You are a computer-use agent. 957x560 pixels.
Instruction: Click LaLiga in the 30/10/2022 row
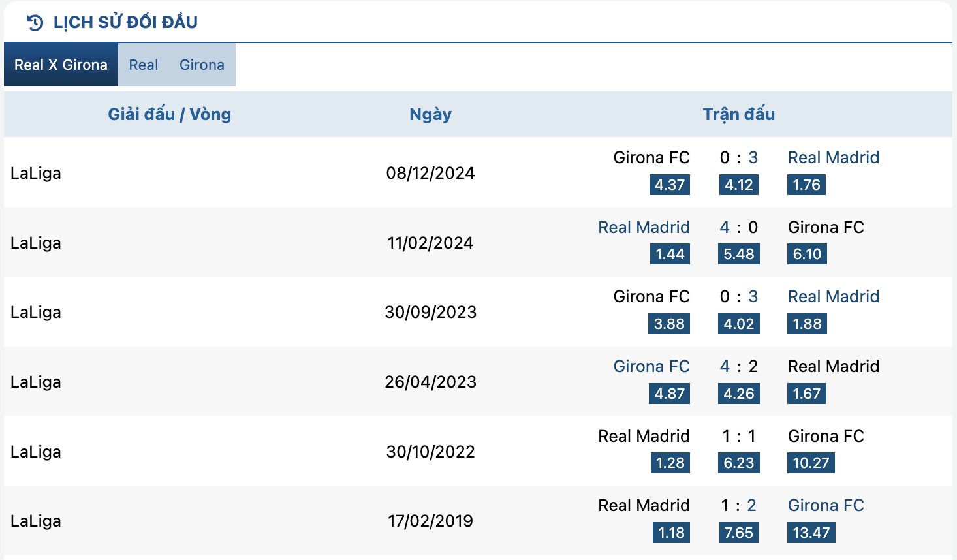(x=36, y=452)
